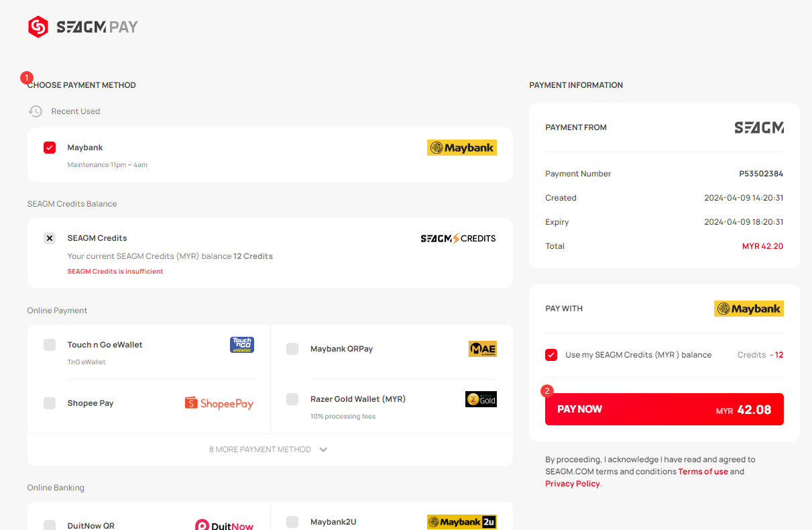Viewport: 812px width, 530px height.
Task: Select the Touch n Go eWallet checkbox
Action: pyautogui.click(x=50, y=345)
